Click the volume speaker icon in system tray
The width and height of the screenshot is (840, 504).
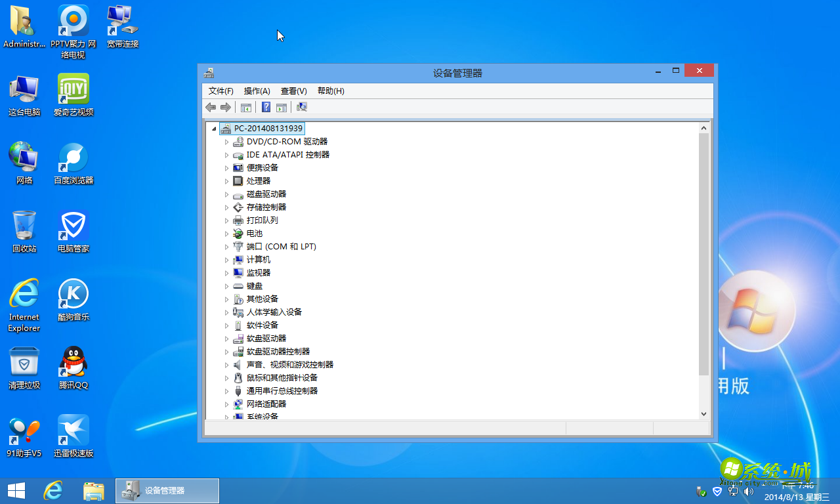(749, 490)
